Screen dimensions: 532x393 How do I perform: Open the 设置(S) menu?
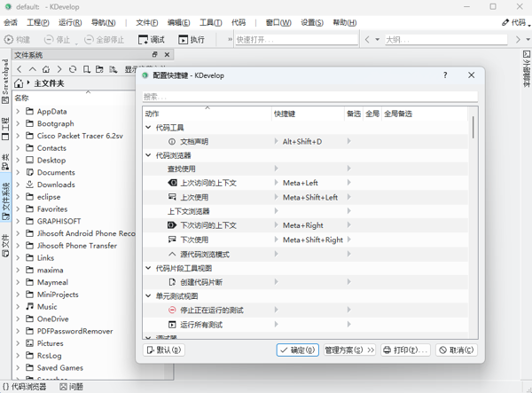[x=312, y=22]
